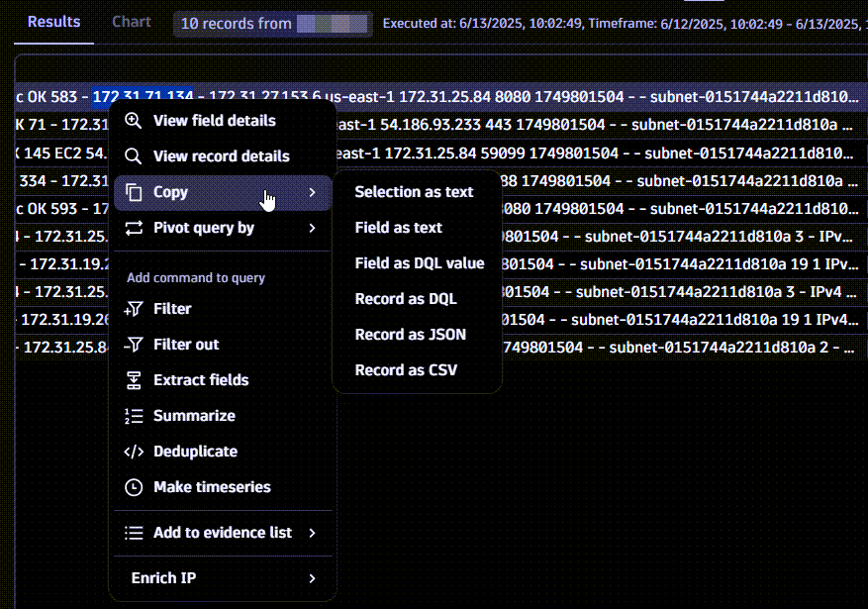Expand the Add to evidence list chevron
Screen dimensions: 868x609
(312, 533)
